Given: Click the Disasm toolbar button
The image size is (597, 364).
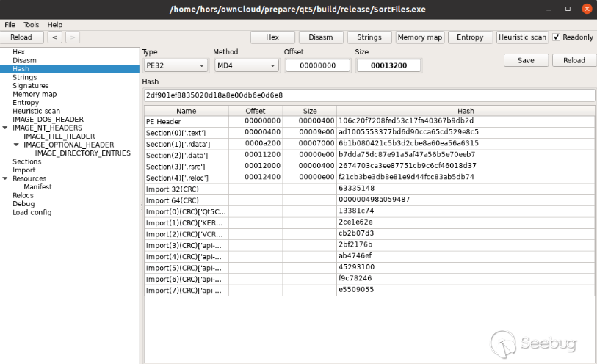Looking at the screenshot, I should (320, 37).
